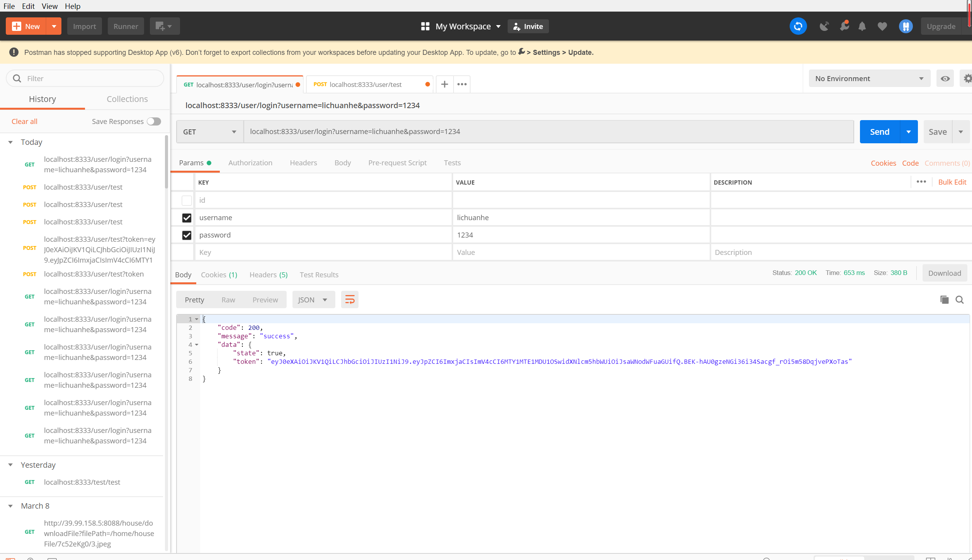This screenshot has height=560, width=972.
Task: Click the blue Send button
Action: (x=880, y=132)
